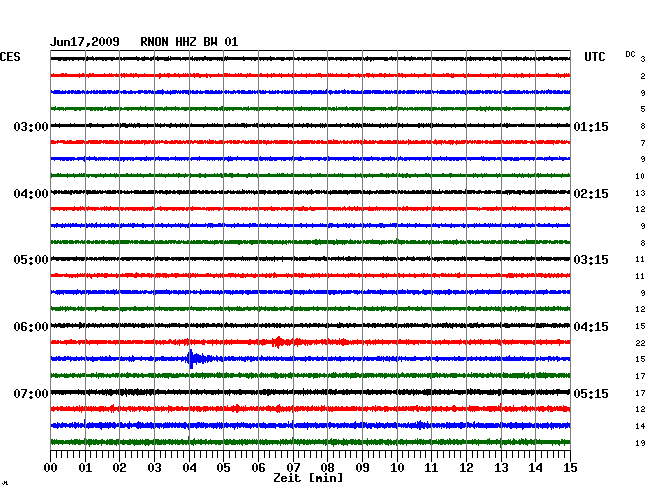
Task: Select the 04:15 UTC time label
Action: pyautogui.click(x=591, y=327)
